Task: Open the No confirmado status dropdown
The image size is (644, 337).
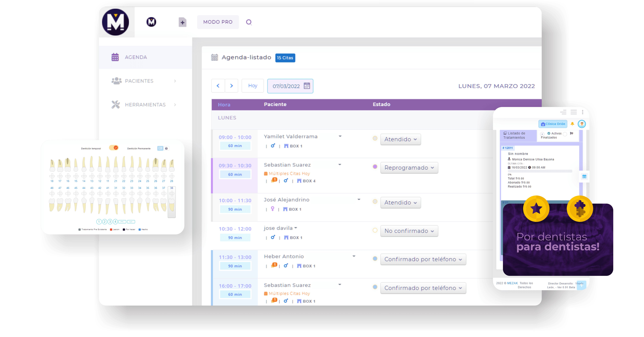Action: click(x=409, y=231)
